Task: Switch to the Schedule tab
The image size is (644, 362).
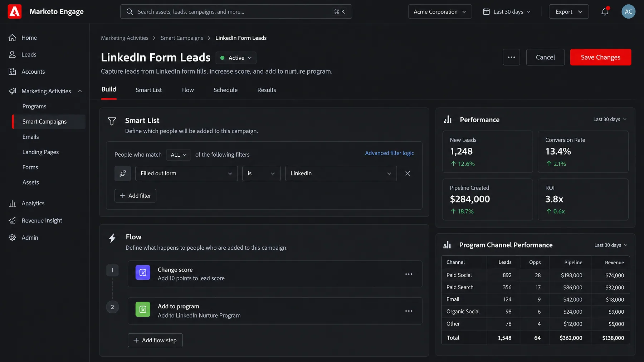Action: coord(225,90)
